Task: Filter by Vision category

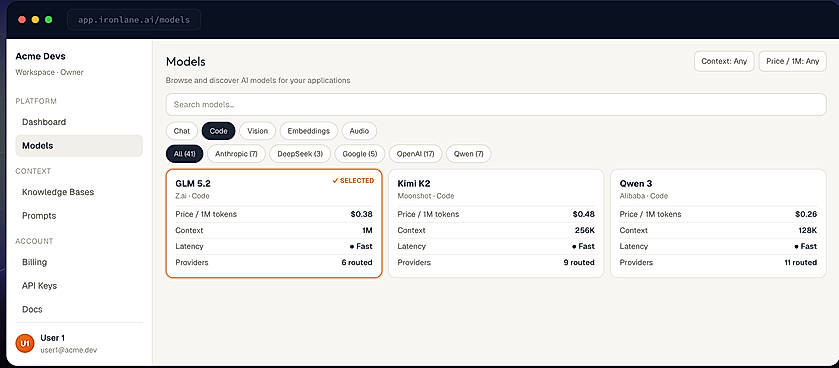Action: point(257,131)
